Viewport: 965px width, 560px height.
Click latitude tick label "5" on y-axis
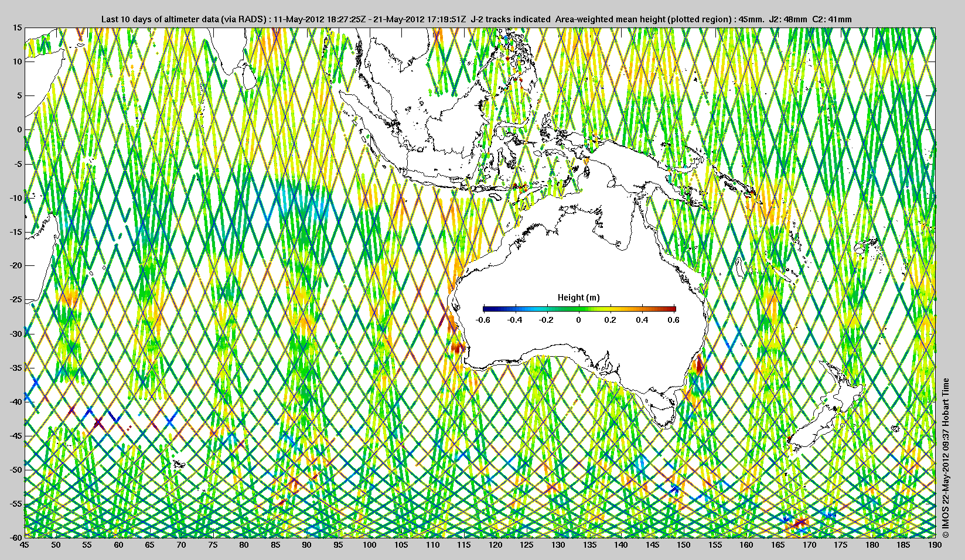click(20, 95)
